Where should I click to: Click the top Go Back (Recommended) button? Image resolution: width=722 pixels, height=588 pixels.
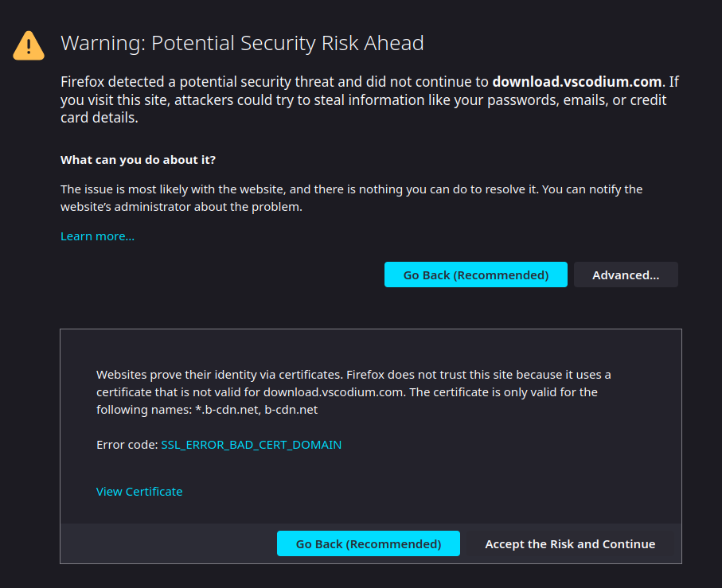point(475,275)
